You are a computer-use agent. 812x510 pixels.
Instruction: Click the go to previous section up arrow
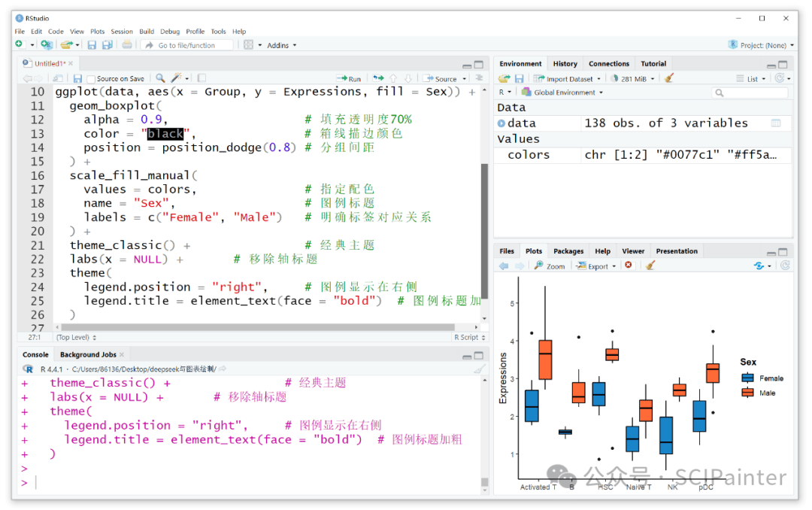[393, 78]
